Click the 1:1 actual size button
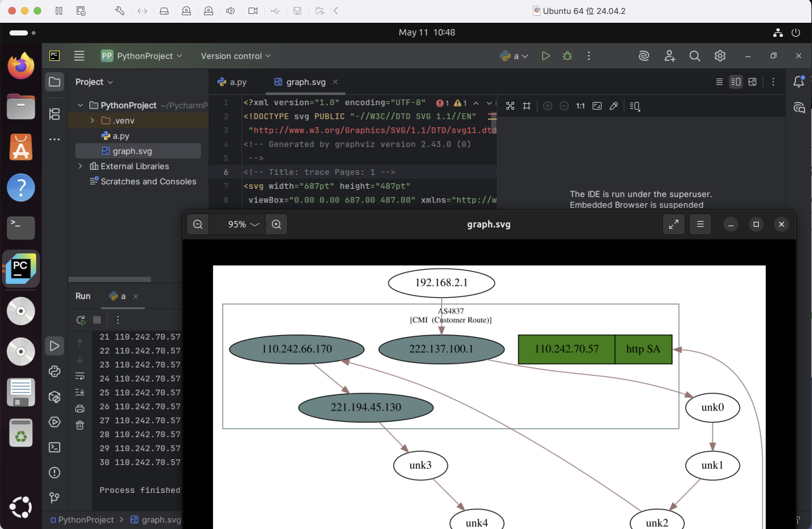The width and height of the screenshot is (812, 529). pos(580,106)
